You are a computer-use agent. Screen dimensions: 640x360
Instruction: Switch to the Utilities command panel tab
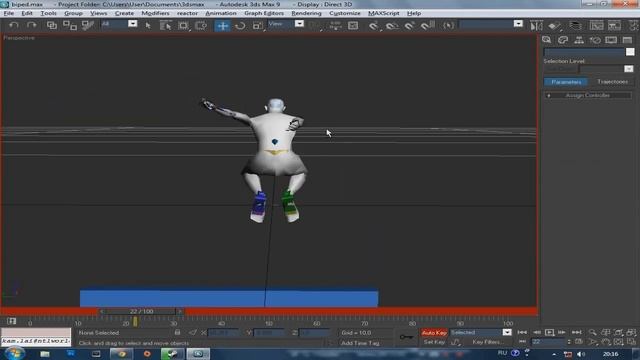627,40
